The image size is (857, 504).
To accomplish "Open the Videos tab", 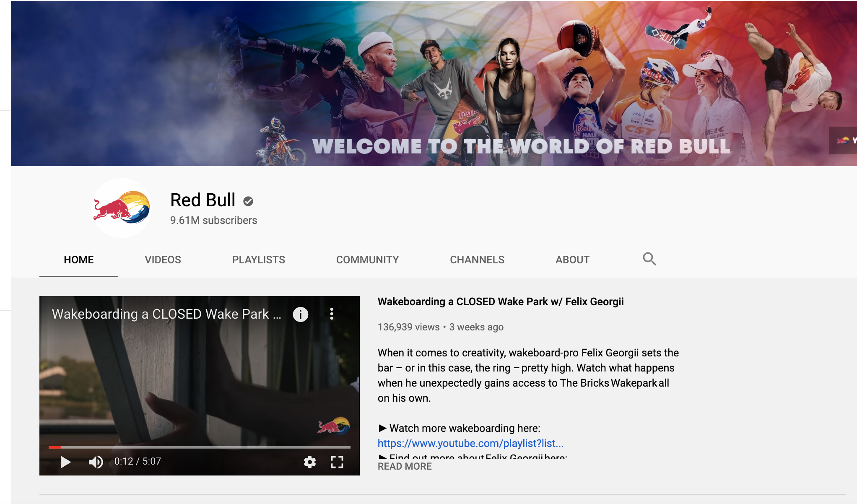I will pyautogui.click(x=163, y=260).
